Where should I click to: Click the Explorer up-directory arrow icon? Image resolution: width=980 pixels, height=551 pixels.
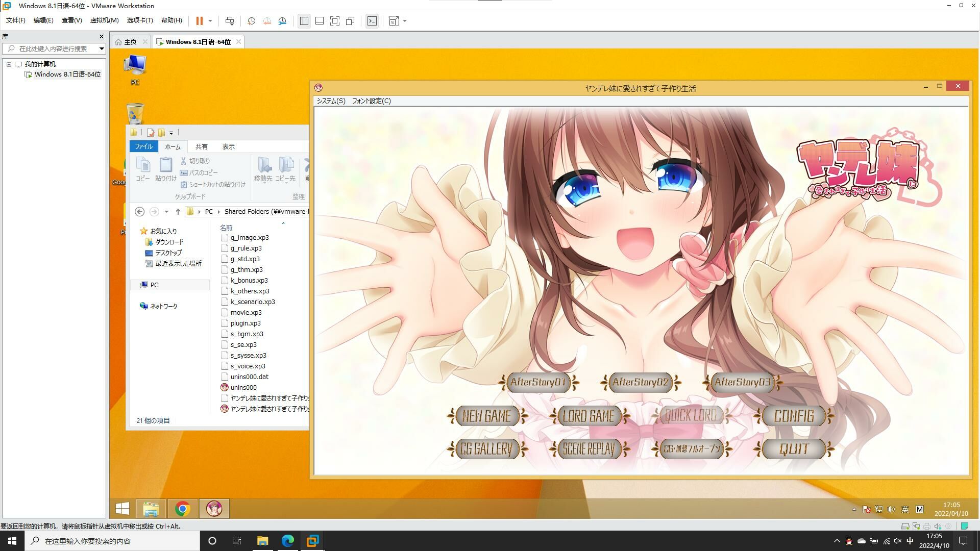pos(178,212)
